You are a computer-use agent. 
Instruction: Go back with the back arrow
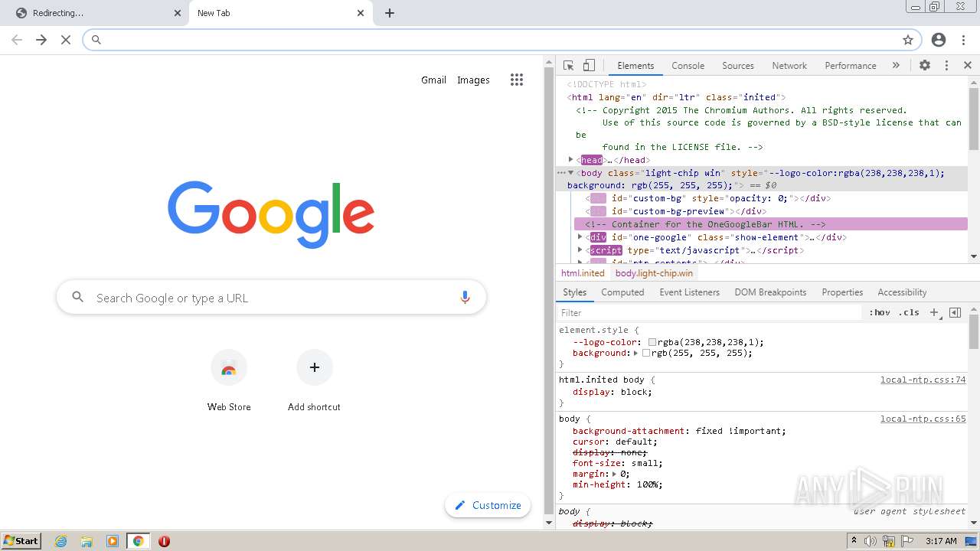(17, 40)
